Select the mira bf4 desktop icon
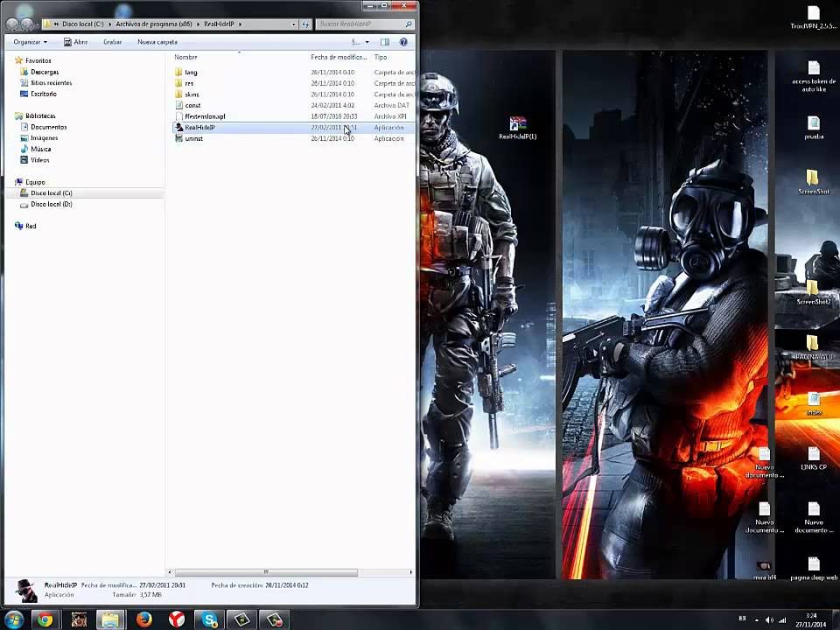This screenshot has width=840, height=630. point(765,570)
